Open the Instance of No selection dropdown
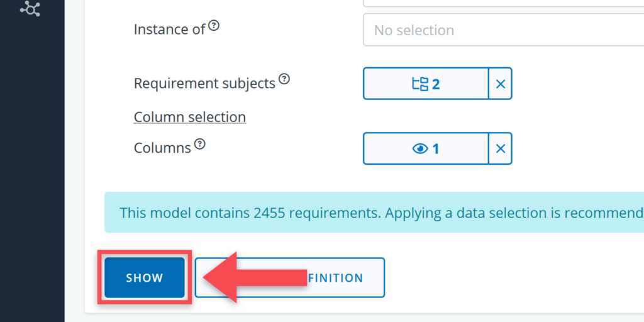 point(503,30)
